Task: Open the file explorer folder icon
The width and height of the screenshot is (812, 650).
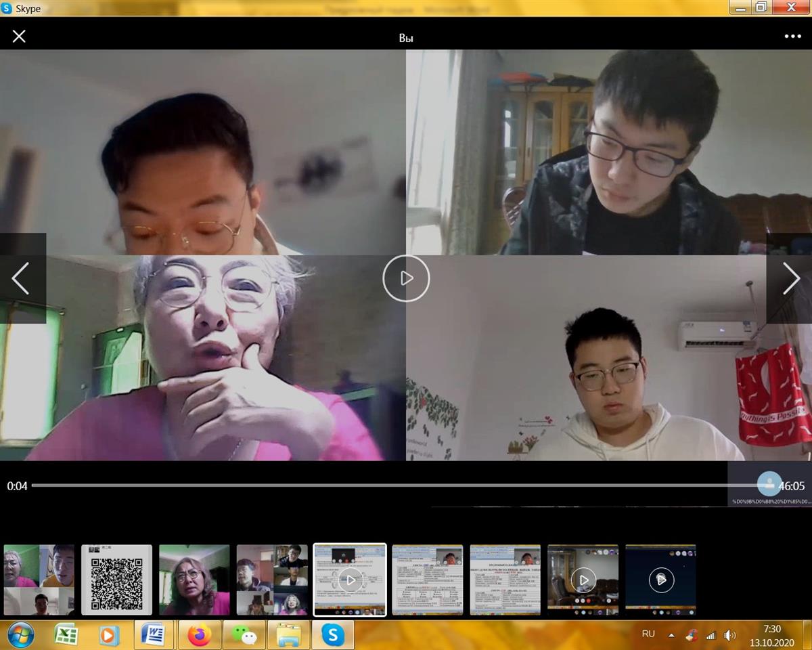Action: click(288, 635)
